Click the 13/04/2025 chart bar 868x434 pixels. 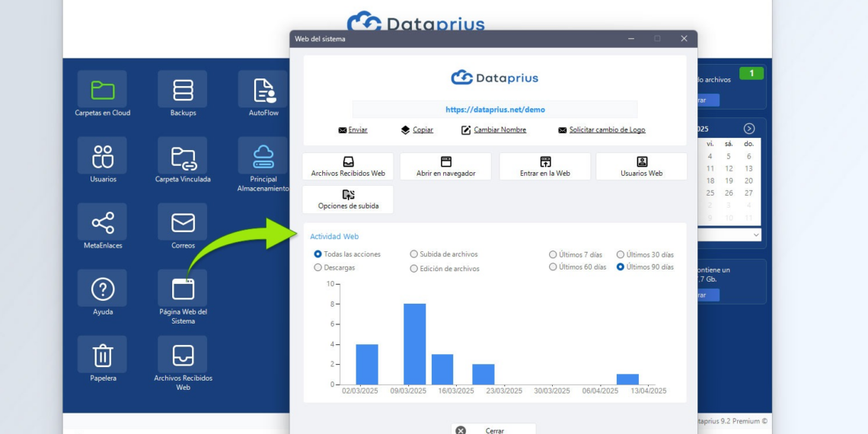pyautogui.click(x=627, y=379)
